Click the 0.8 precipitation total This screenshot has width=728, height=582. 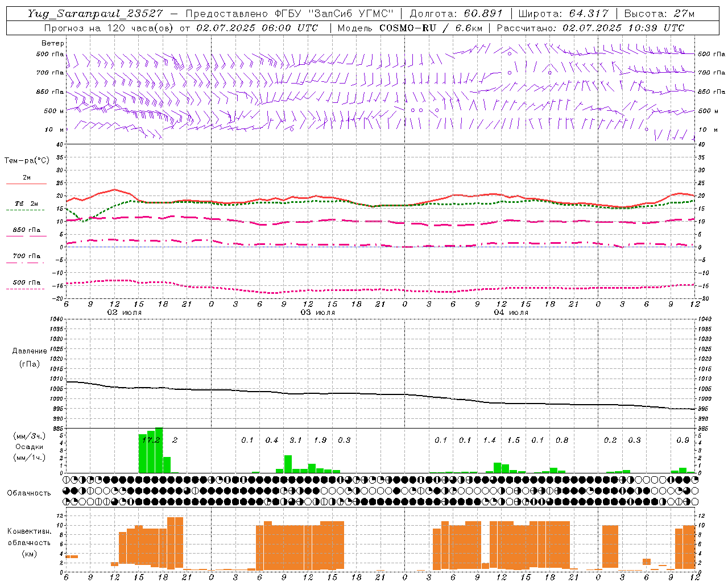[562, 440]
